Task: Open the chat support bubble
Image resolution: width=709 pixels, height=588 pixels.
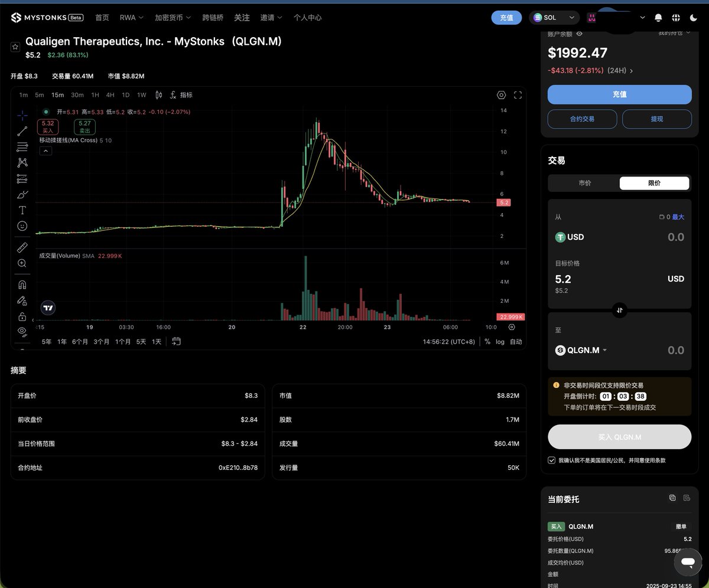Action: (x=688, y=562)
